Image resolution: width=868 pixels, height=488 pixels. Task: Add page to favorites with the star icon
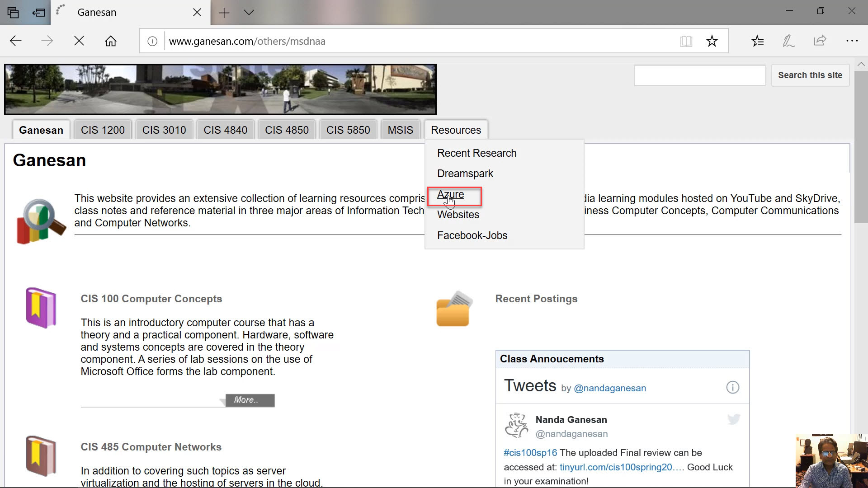[x=712, y=41]
